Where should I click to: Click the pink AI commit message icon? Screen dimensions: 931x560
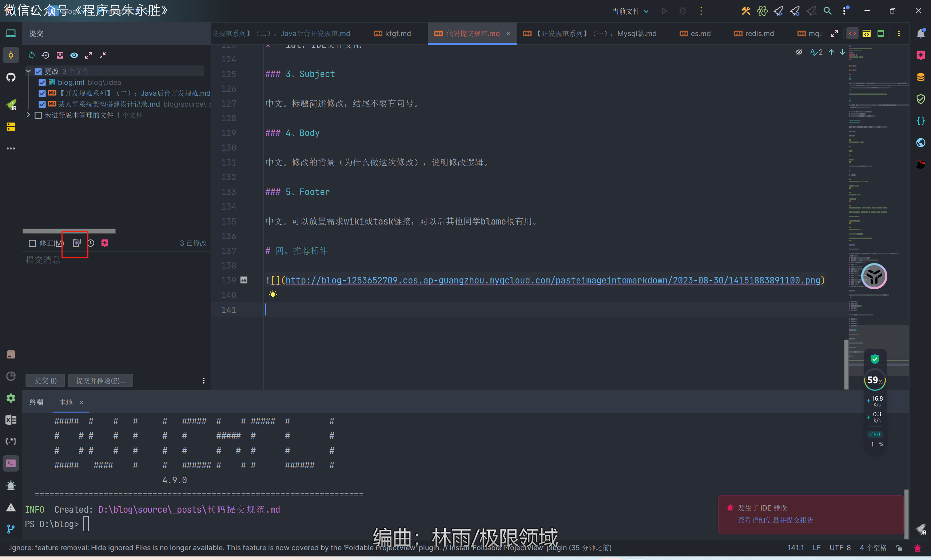click(105, 243)
